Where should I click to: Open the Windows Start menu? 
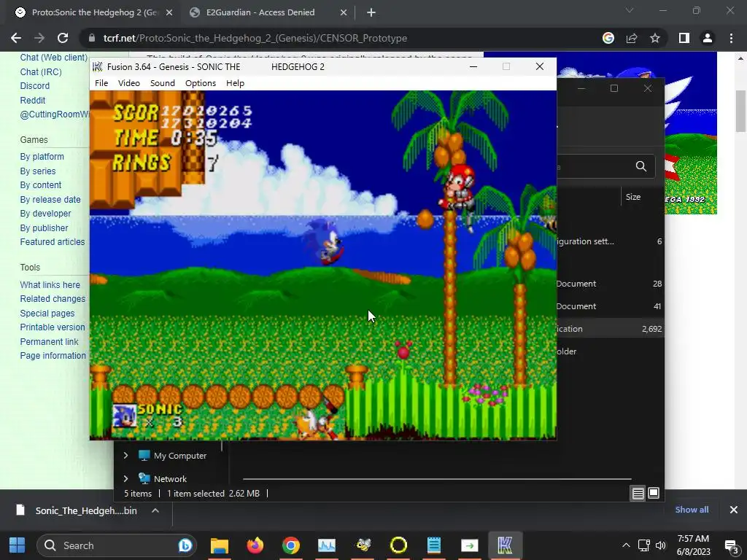click(18, 545)
